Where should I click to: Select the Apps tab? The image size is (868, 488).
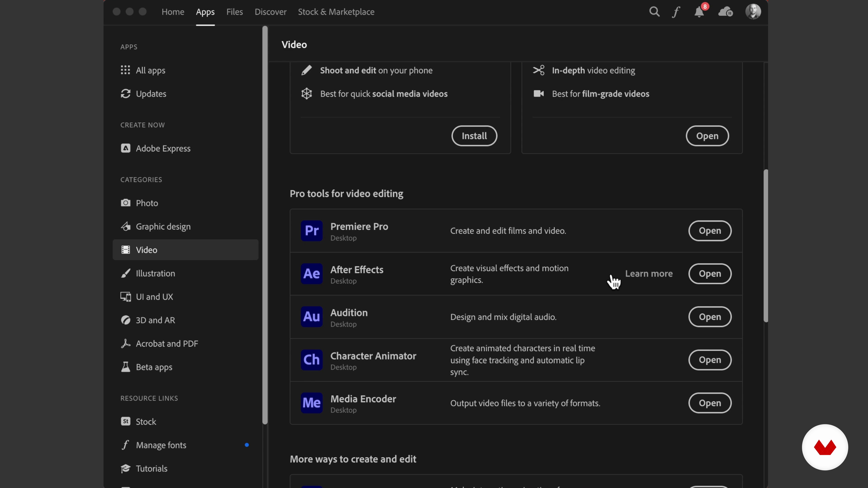[x=205, y=12]
